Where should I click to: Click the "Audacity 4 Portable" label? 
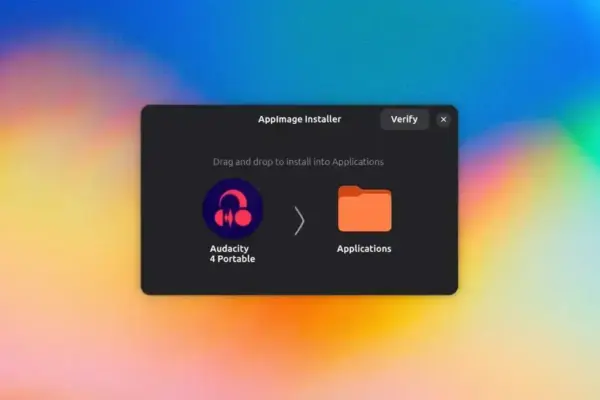[x=232, y=253]
